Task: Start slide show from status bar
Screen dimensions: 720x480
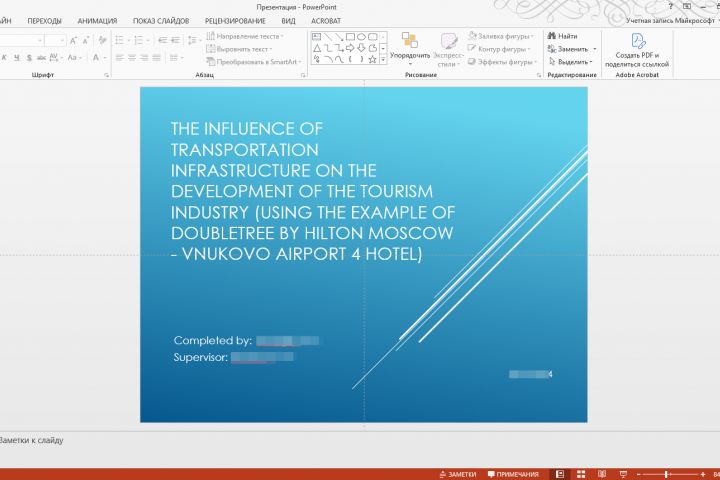Action: [623, 474]
